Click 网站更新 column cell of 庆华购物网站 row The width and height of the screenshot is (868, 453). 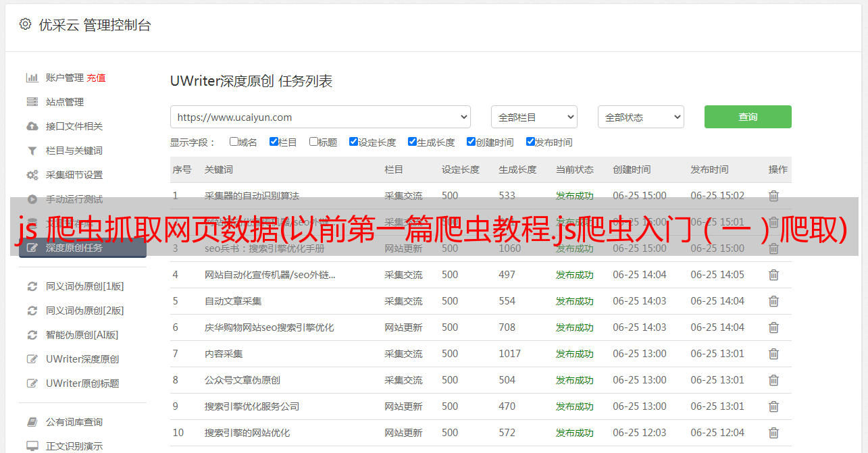403,327
